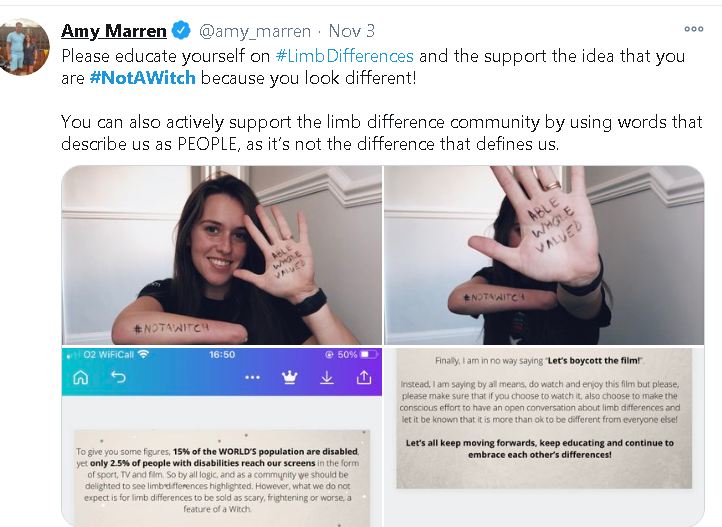Click the three-dot icon in the purple toolbar
This screenshot has width=722, height=527.
pos(252,377)
